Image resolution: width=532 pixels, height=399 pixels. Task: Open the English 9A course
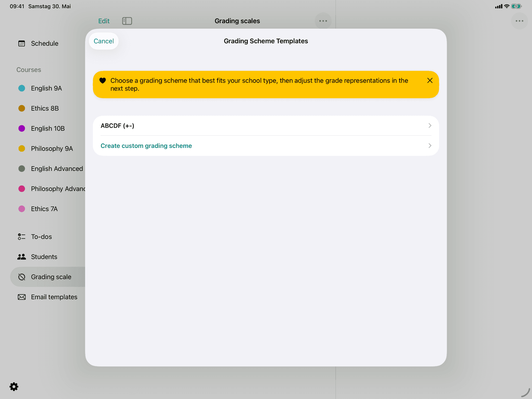46,88
